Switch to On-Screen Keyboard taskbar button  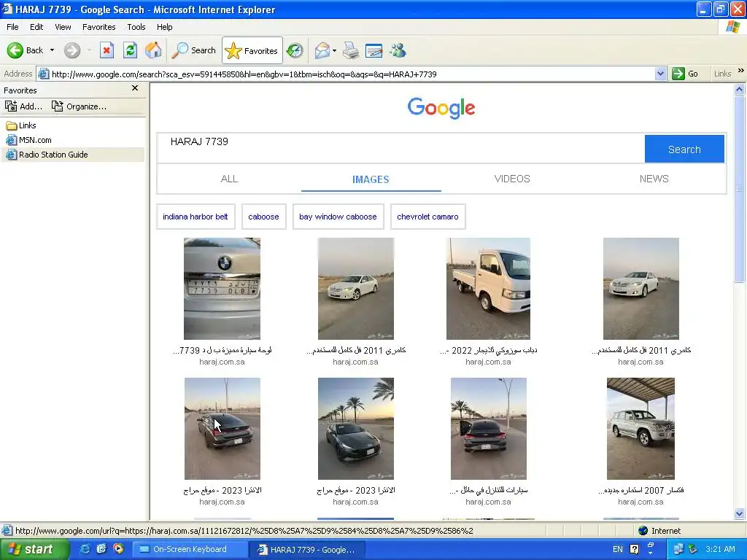[190, 549]
